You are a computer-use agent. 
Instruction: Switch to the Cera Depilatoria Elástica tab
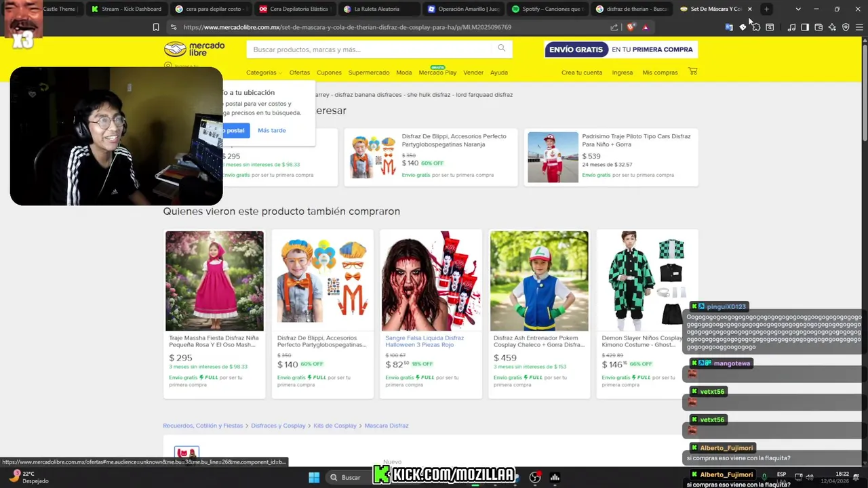pyautogui.click(x=293, y=9)
